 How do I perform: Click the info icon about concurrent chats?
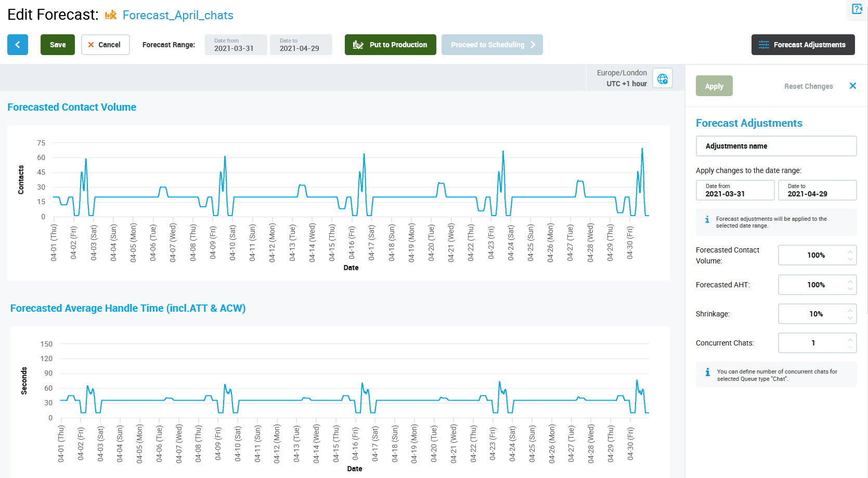pos(707,372)
